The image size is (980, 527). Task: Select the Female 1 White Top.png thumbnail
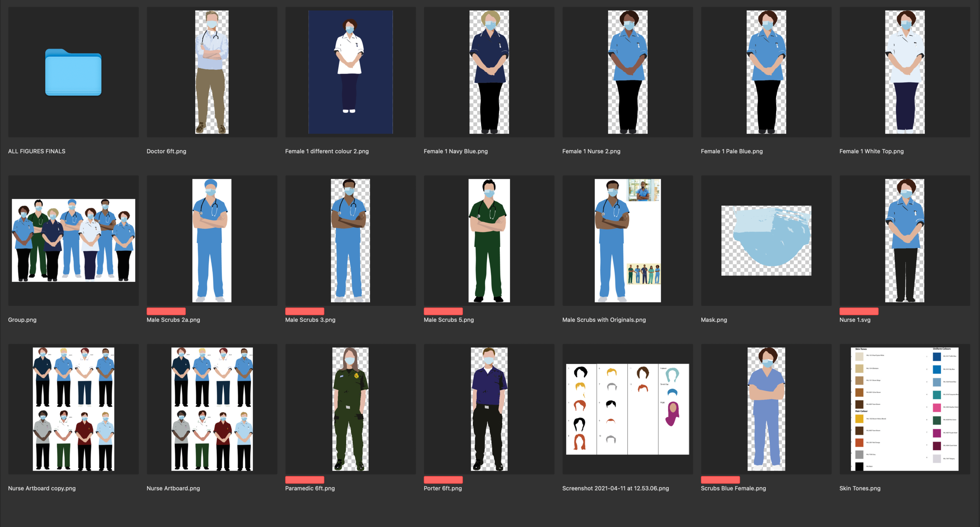tap(905, 72)
